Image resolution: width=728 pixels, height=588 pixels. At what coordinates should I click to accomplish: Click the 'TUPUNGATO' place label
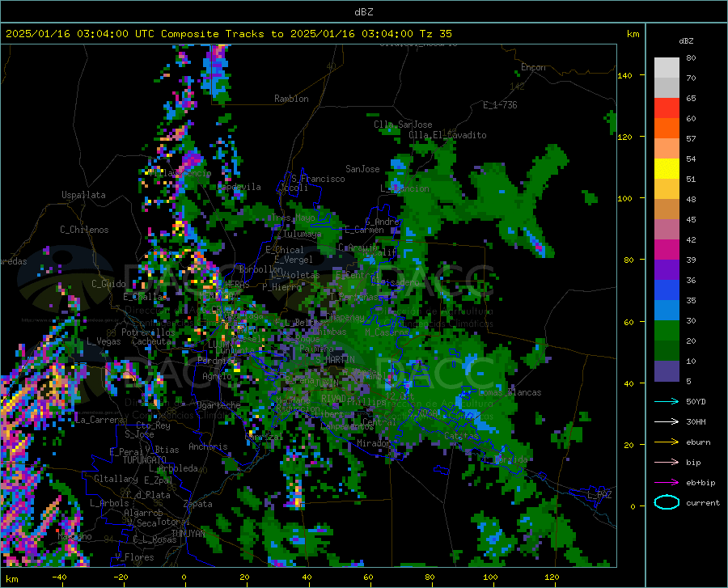(x=145, y=460)
